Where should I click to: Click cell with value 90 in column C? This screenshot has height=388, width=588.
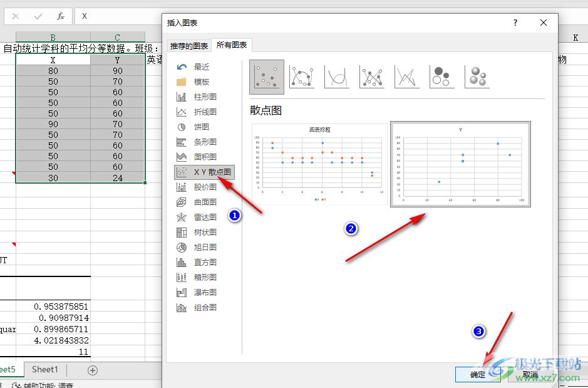pyautogui.click(x=118, y=71)
